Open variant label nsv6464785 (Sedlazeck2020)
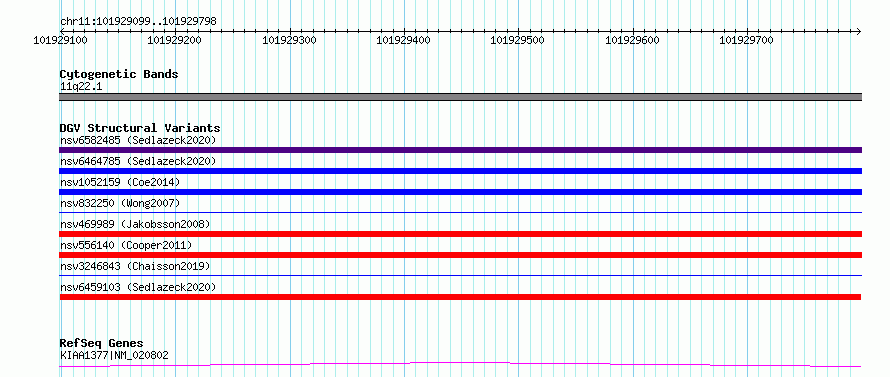Viewport: 890px width, 377px height. [138, 161]
